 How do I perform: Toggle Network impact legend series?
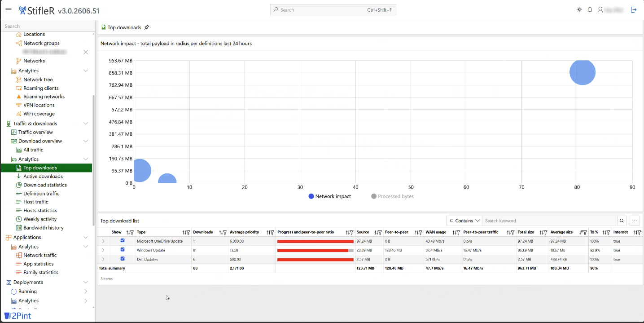pyautogui.click(x=329, y=196)
